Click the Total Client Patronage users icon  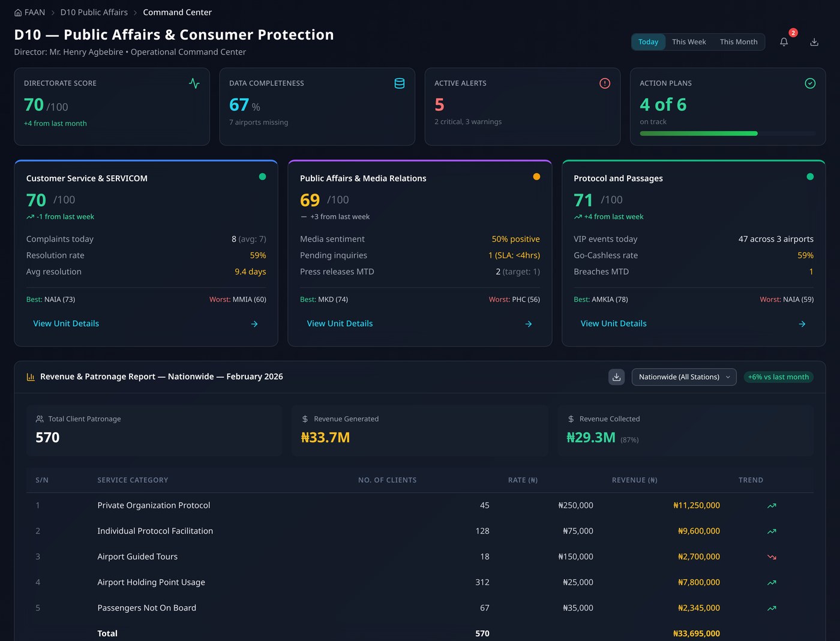click(x=40, y=419)
